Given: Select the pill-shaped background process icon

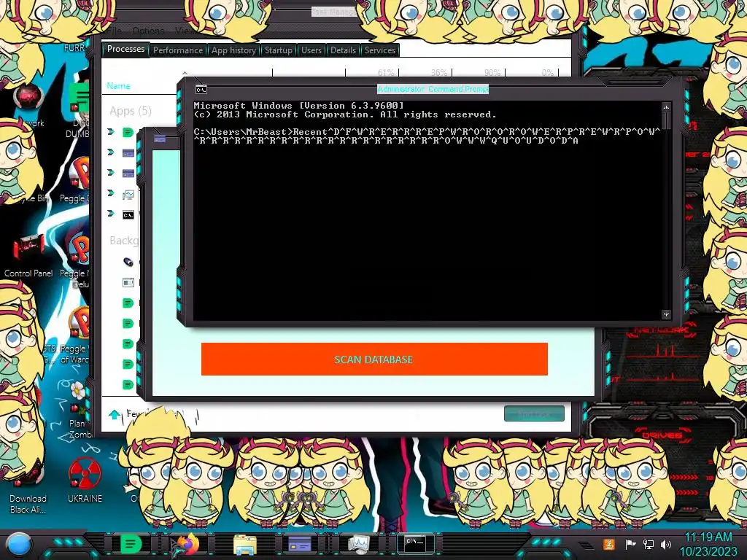Looking at the screenshot, I should tap(128, 262).
